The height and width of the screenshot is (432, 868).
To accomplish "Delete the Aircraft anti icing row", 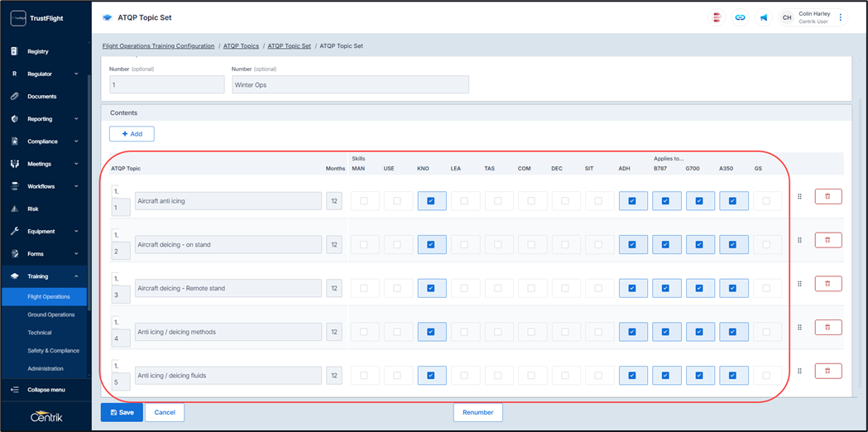I will click(x=827, y=197).
